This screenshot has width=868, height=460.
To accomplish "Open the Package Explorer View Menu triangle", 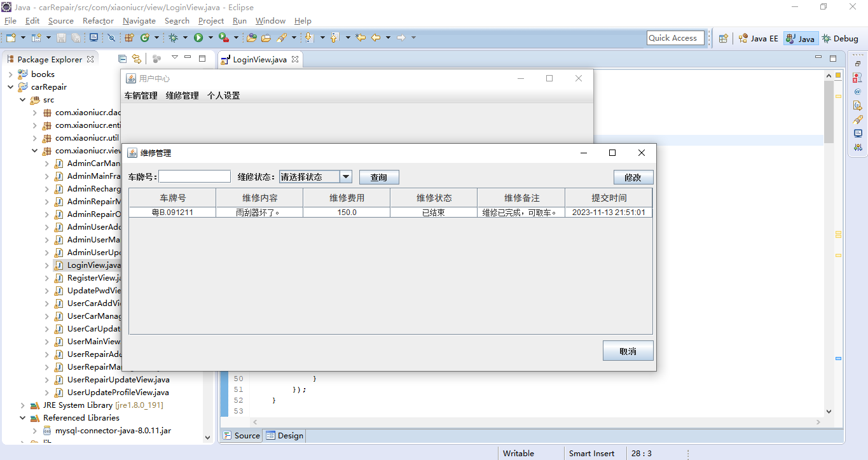I will click(174, 59).
